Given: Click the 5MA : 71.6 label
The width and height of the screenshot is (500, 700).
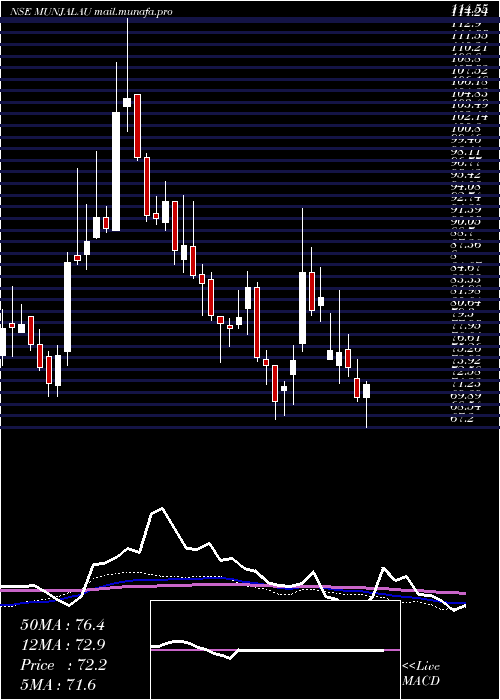Looking at the screenshot, I should coord(58,684).
